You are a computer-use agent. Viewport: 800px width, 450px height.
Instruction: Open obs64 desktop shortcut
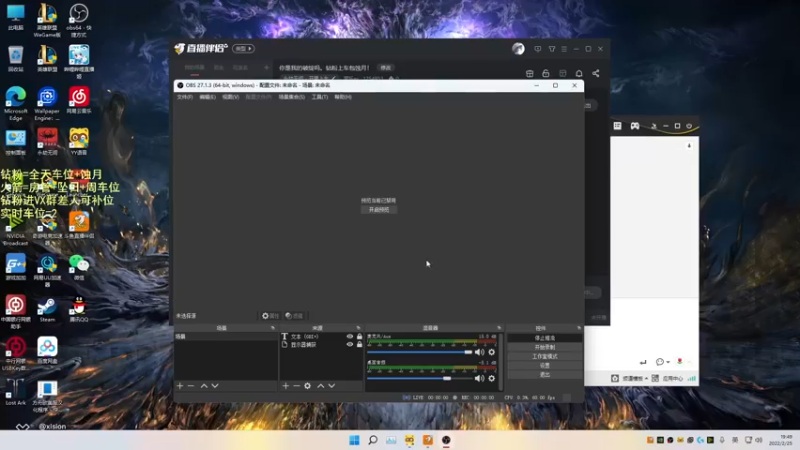pyautogui.click(x=79, y=21)
